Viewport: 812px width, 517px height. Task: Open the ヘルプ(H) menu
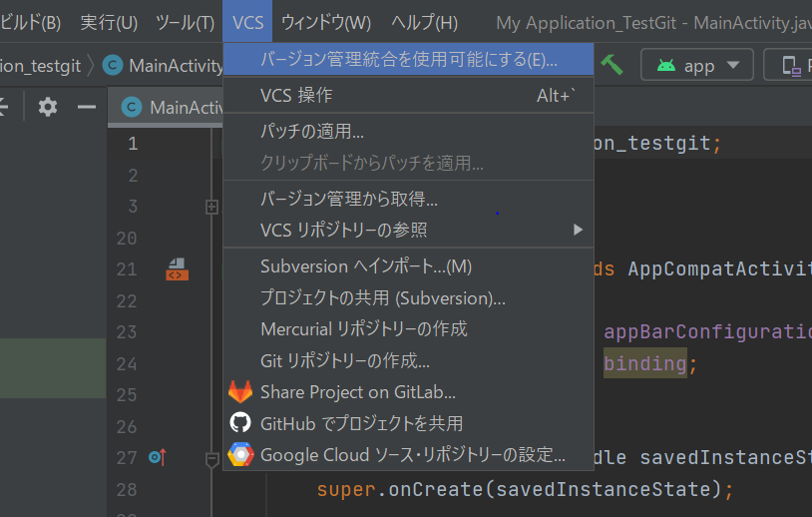point(424,22)
